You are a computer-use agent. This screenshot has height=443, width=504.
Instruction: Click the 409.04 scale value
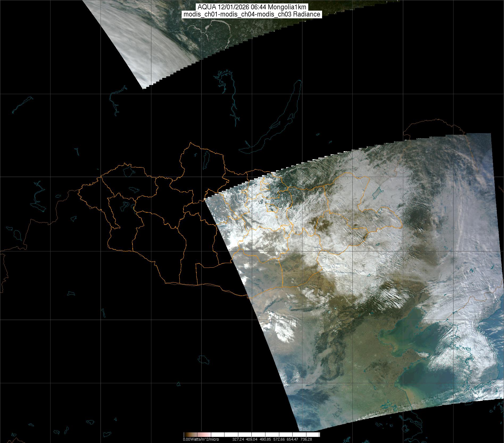pyautogui.click(x=252, y=439)
